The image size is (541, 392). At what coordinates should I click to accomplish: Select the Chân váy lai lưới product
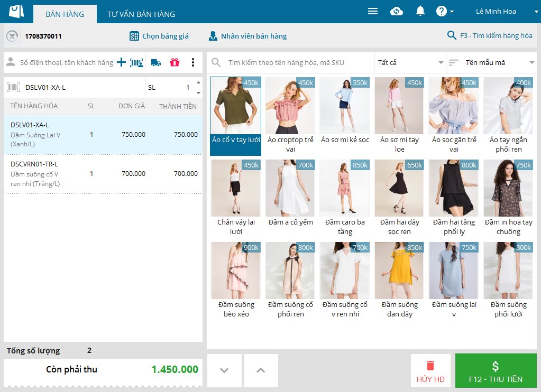tap(236, 198)
